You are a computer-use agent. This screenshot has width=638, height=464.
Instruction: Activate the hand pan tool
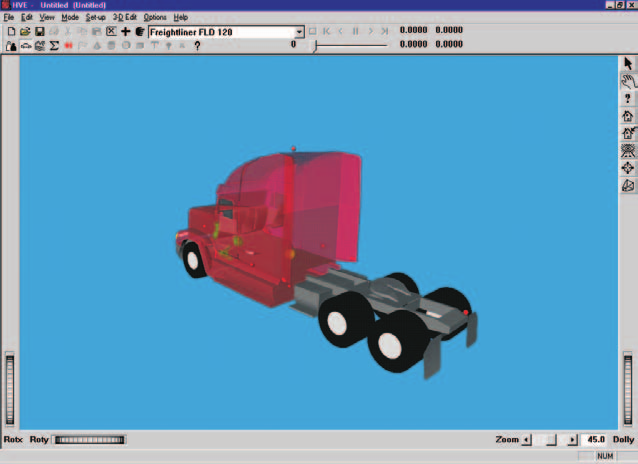tap(628, 81)
